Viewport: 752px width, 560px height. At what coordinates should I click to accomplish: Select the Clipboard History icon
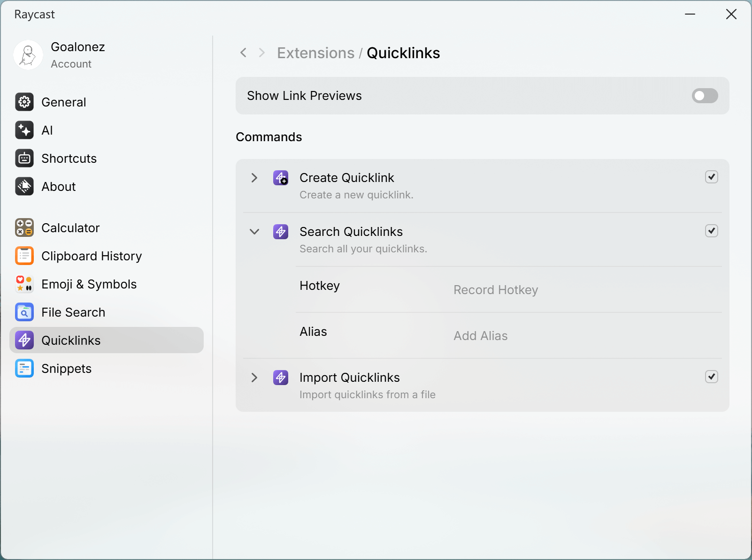(24, 256)
